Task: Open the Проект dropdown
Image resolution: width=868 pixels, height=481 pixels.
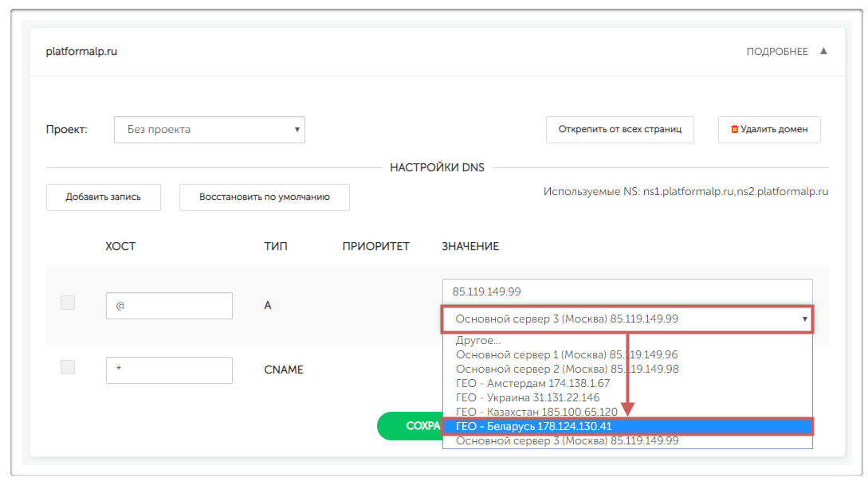Action: point(210,129)
